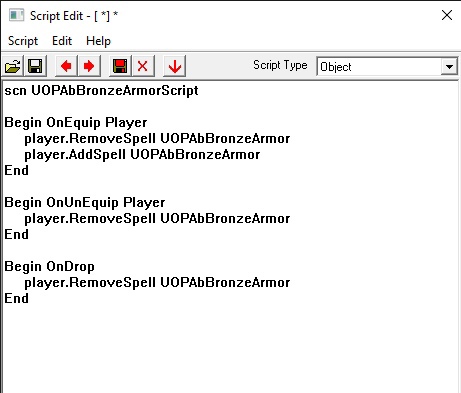Click RemoveSpell line under Begin OnUnEquip

coord(157,219)
